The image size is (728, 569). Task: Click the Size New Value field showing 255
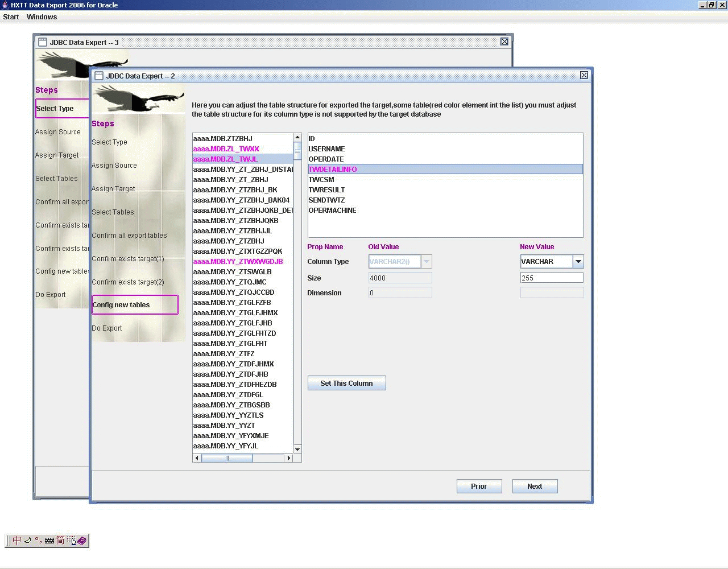click(x=551, y=277)
